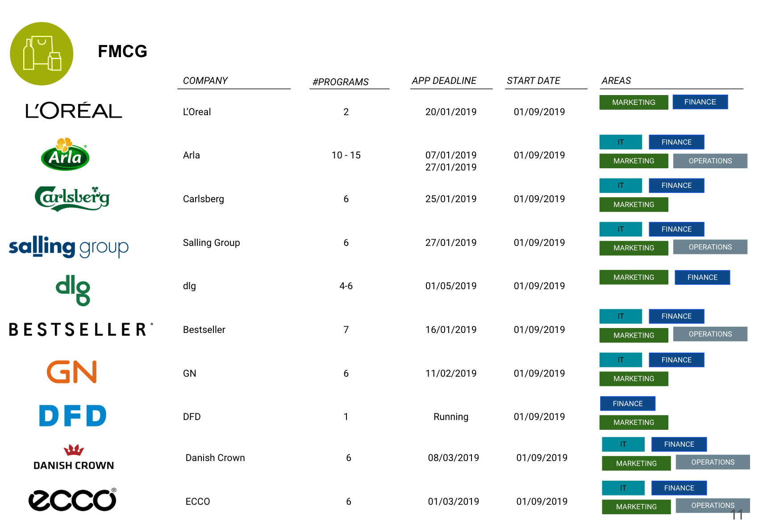759x532 pixels.
Task: Click the FINANCE tag in Carlsberg row
Action: [676, 185]
